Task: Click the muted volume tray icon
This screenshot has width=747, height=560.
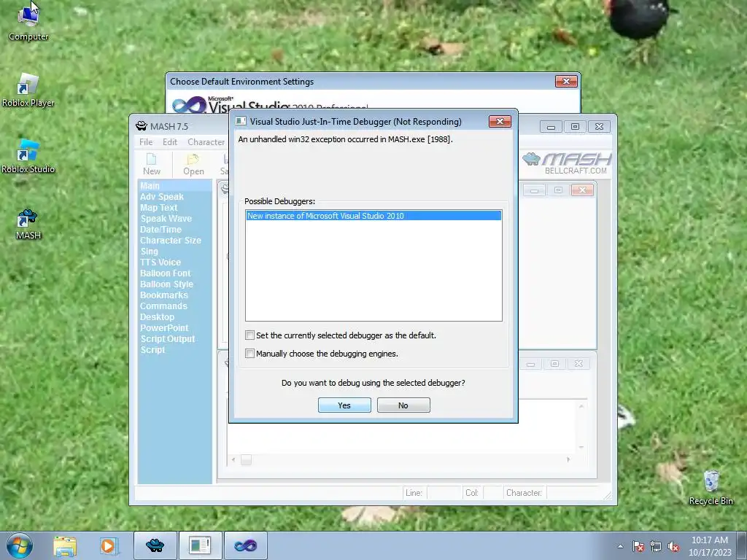Action: [x=673, y=546]
